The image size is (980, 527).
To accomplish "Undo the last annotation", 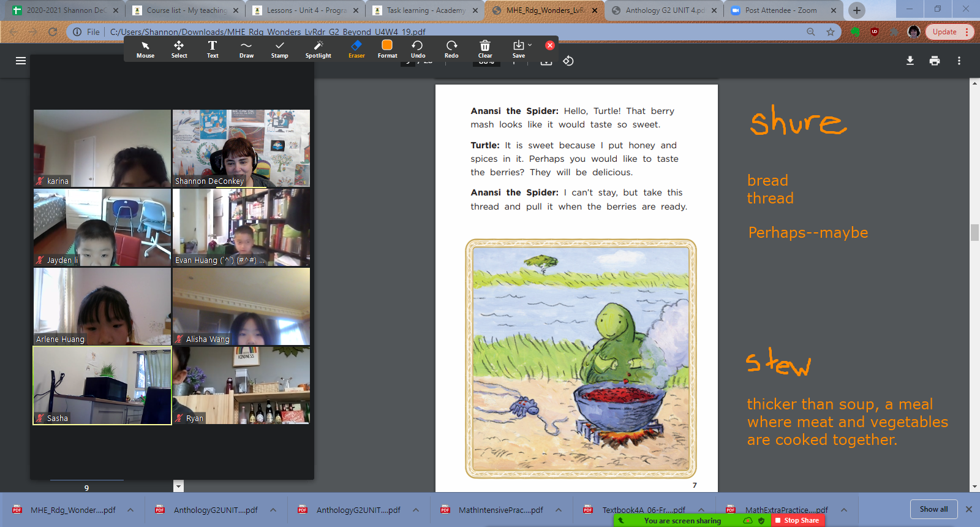I will point(418,49).
